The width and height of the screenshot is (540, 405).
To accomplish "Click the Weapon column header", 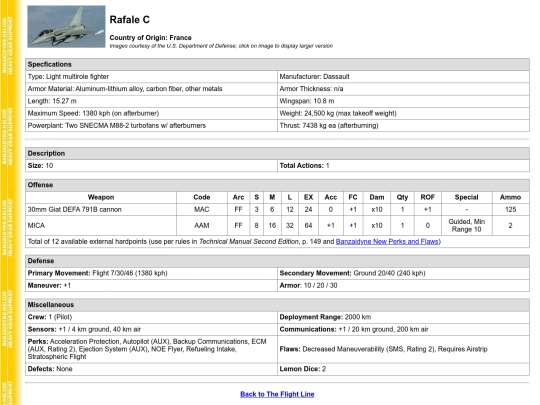I will tap(101, 197).
